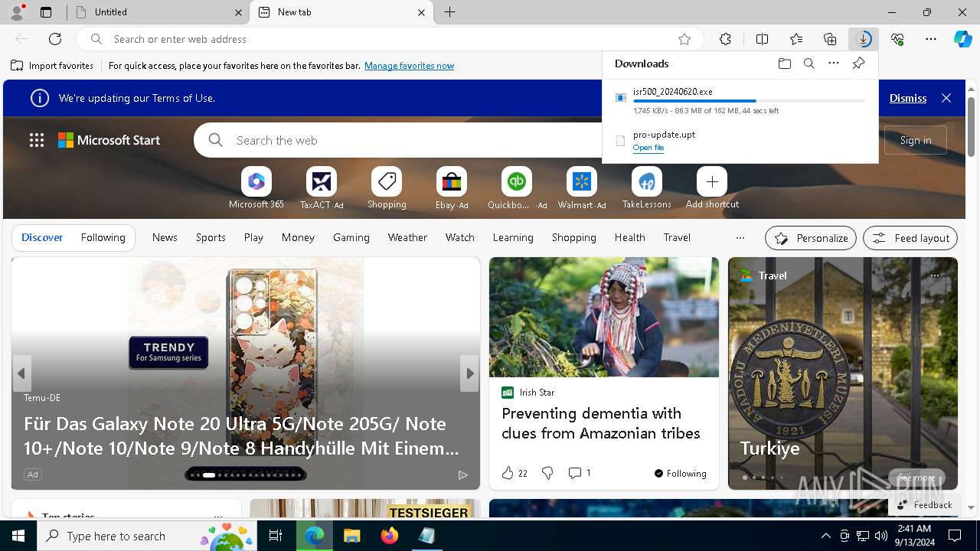Open the Walmart shortcut
This screenshot has width=980, height=551.
(x=582, y=188)
